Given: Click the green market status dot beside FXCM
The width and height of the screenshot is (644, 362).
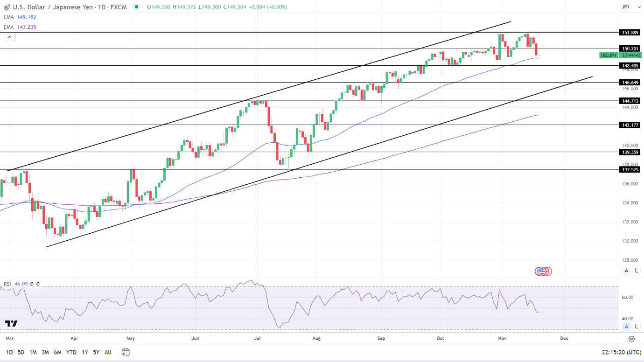Looking at the screenshot, I should coord(136,7).
